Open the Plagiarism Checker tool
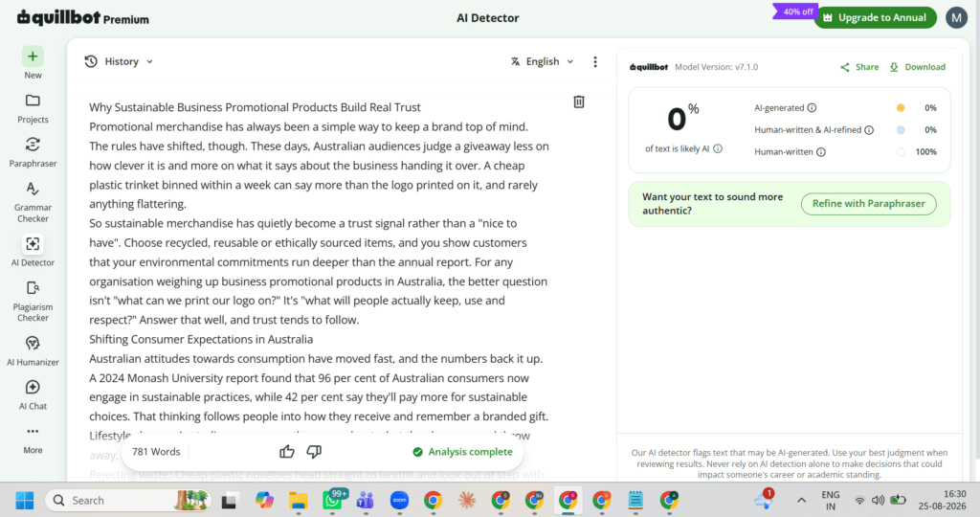The height and width of the screenshot is (517, 980). (33, 288)
